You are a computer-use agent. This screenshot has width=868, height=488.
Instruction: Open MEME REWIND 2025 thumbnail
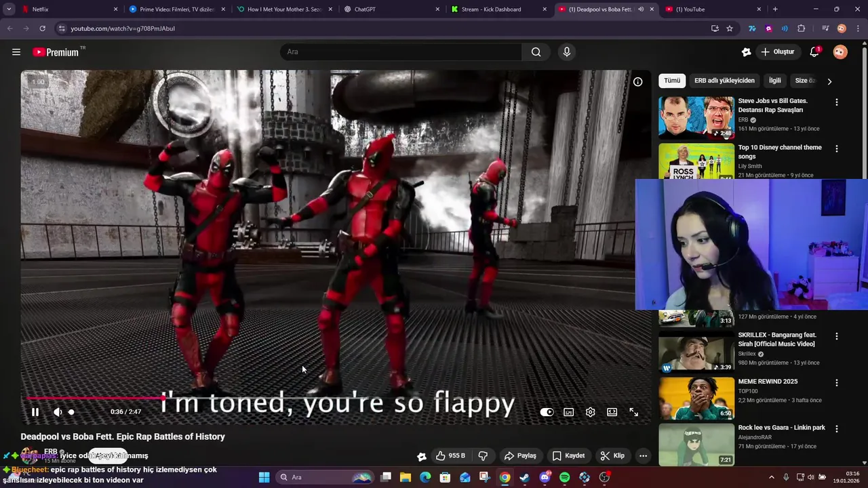pos(696,399)
